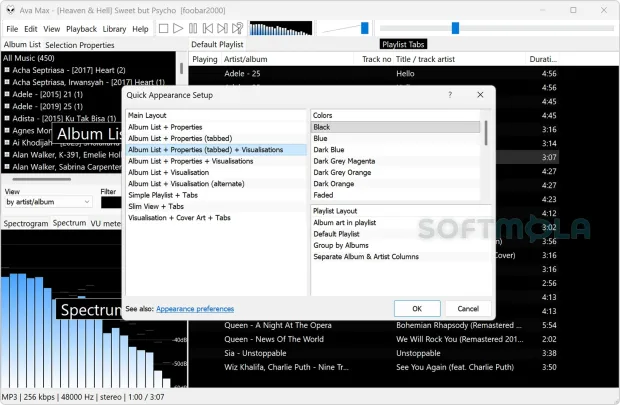The height and width of the screenshot is (405, 620).
Task: Click the Filter input field
Action: (x=111, y=202)
